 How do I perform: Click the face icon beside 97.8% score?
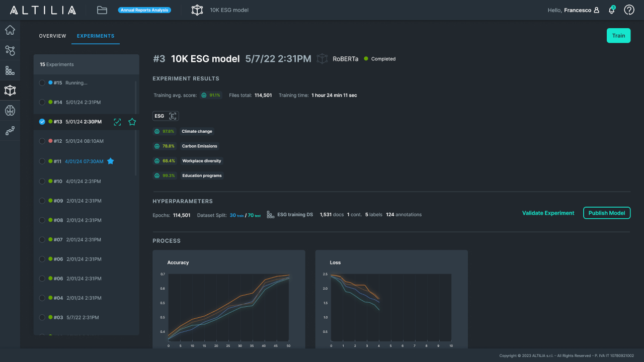pyautogui.click(x=157, y=131)
